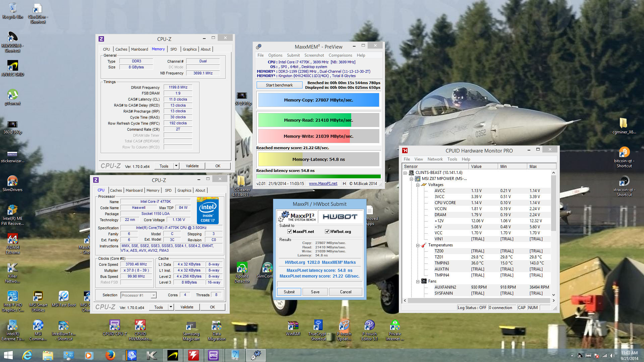
Task: Click the www.MaxxPI.net link
Action: click(x=323, y=184)
